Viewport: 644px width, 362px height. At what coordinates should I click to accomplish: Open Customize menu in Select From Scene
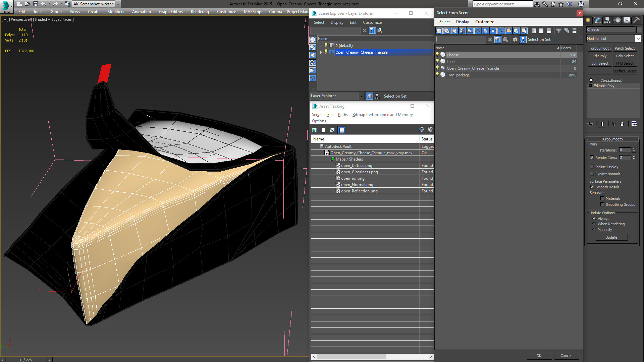(484, 22)
